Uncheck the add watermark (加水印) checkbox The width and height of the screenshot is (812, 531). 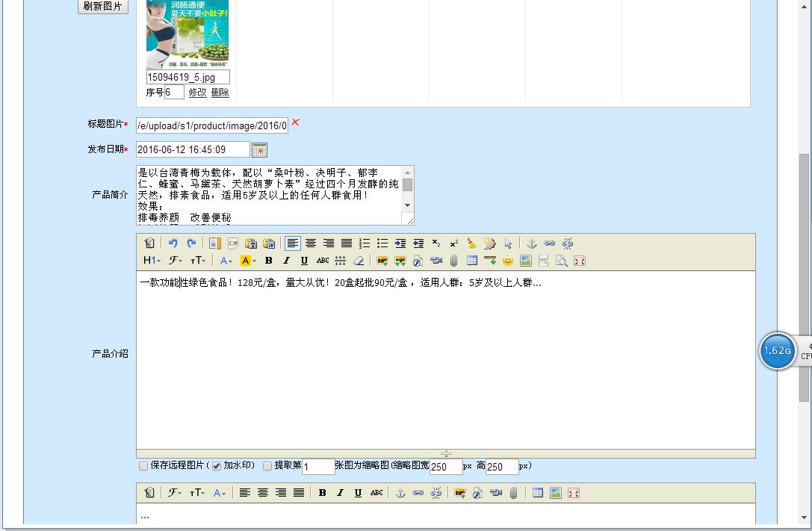point(217,466)
